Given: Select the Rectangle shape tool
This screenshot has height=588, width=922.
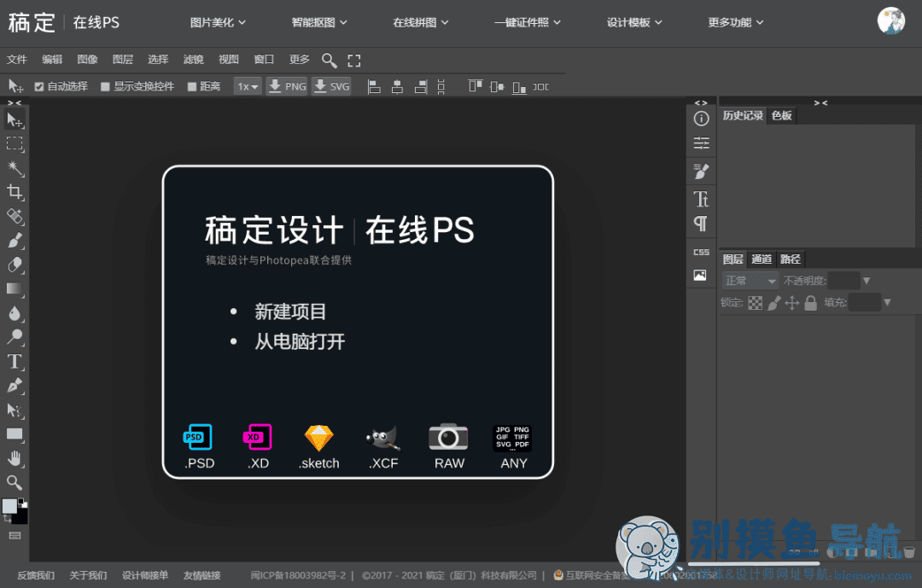Looking at the screenshot, I should coord(15,434).
